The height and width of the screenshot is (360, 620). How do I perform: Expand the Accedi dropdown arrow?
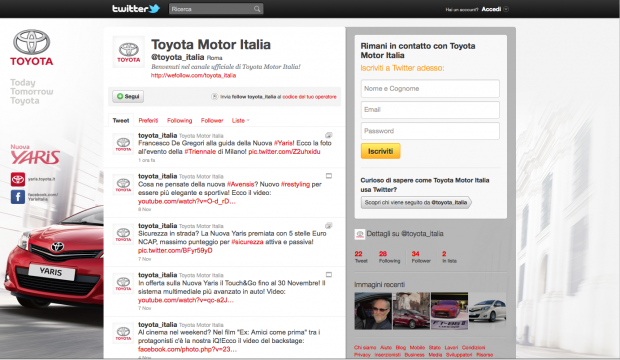506,9
